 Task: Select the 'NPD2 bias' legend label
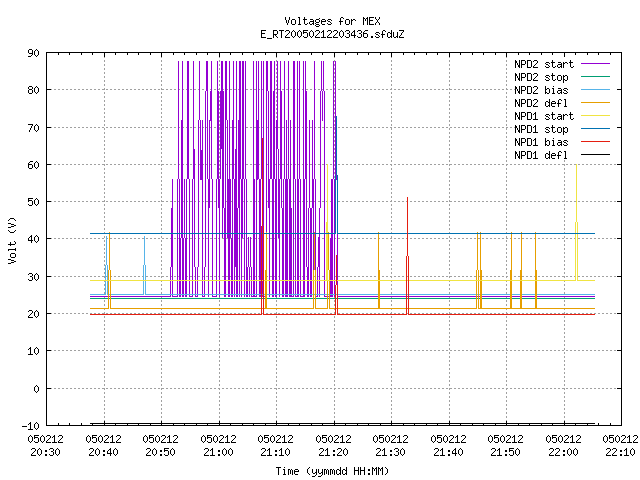pyautogui.click(x=541, y=90)
